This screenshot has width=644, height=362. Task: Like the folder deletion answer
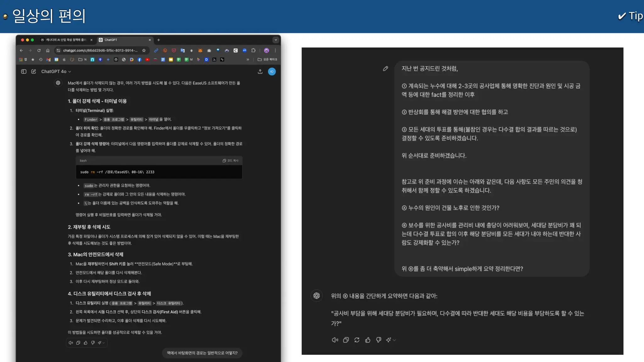(x=86, y=343)
